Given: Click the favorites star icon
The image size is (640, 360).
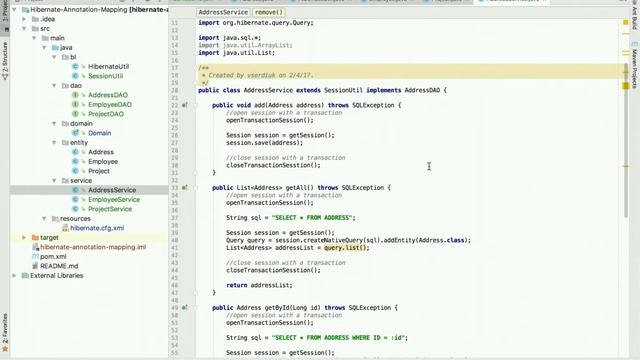Looking at the screenshot, I should point(5,349).
